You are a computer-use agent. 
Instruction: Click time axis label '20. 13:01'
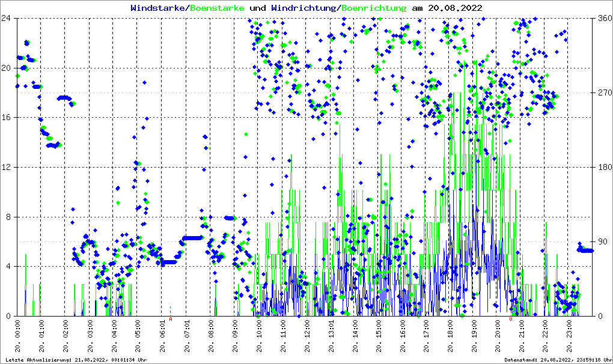point(331,336)
